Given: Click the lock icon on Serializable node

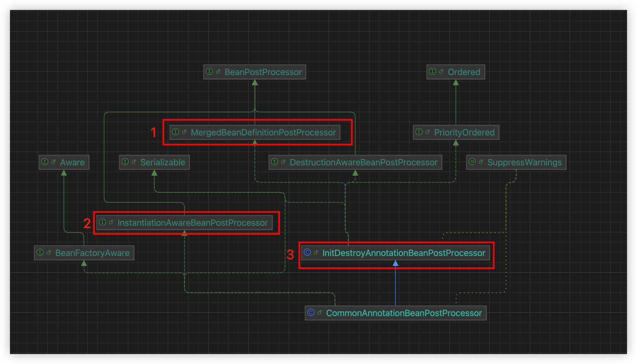Looking at the screenshot, I should pos(134,162).
